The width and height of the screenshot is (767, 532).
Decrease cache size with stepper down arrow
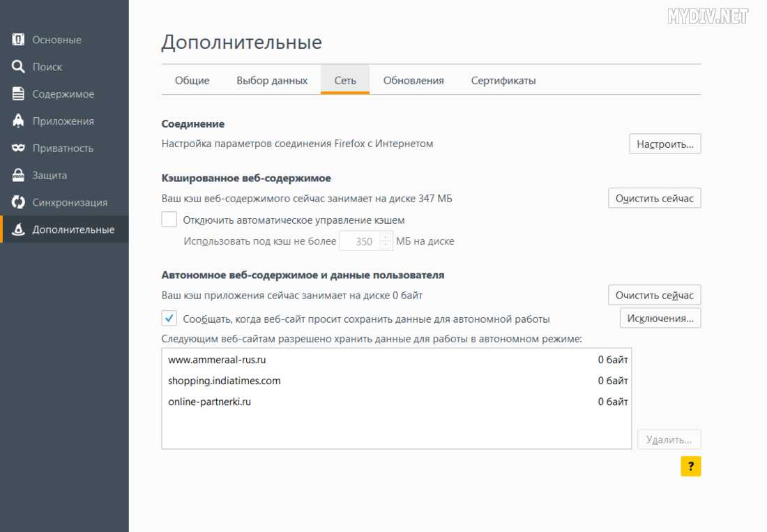pyautogui.click(x=387, y=245)
